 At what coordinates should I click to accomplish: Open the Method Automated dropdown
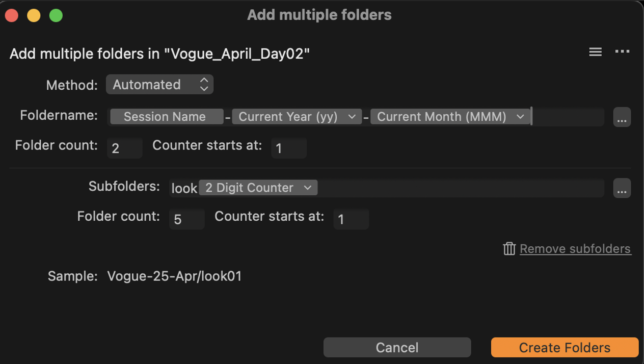coord(159,85)
